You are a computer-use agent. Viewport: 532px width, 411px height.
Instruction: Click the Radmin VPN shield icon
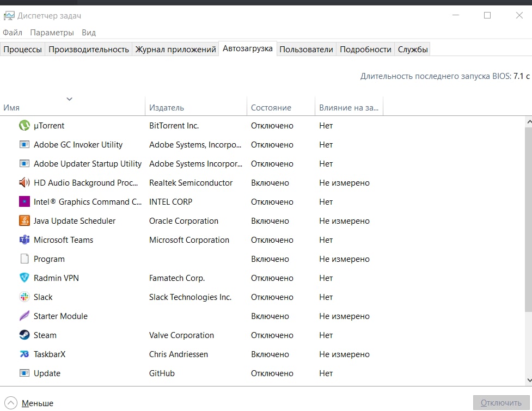(x=25, y=278)
